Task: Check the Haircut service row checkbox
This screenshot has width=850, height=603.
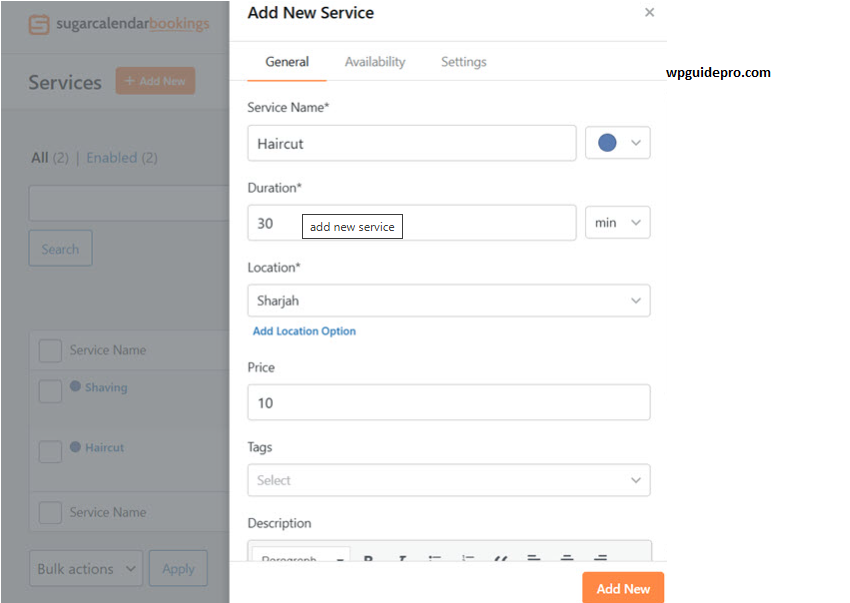Action: (x=50, y=451)
